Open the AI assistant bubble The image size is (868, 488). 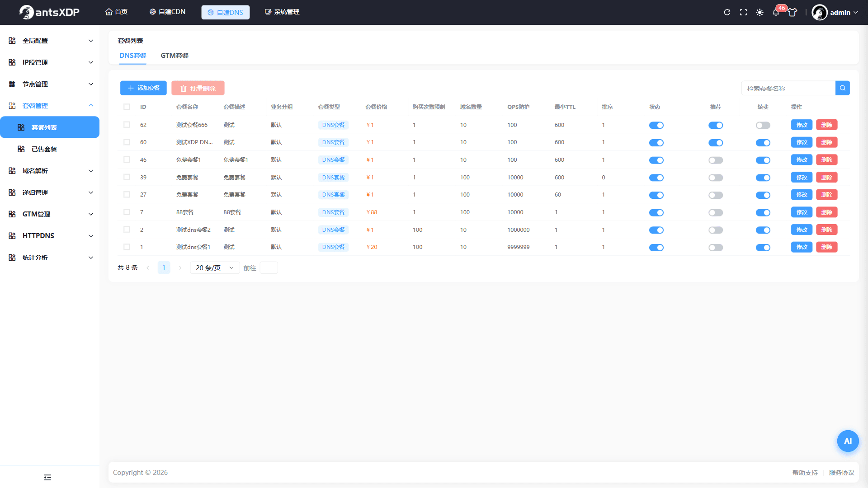[848, 441]
